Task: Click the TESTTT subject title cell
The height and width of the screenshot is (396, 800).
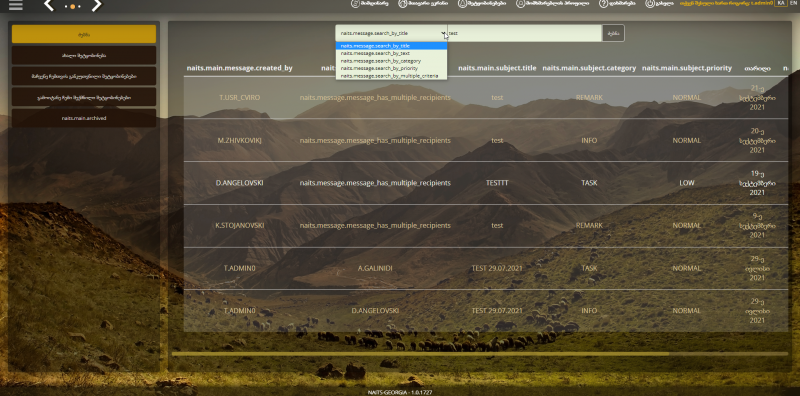Action: pyautogui.click(x=497, y=183)
